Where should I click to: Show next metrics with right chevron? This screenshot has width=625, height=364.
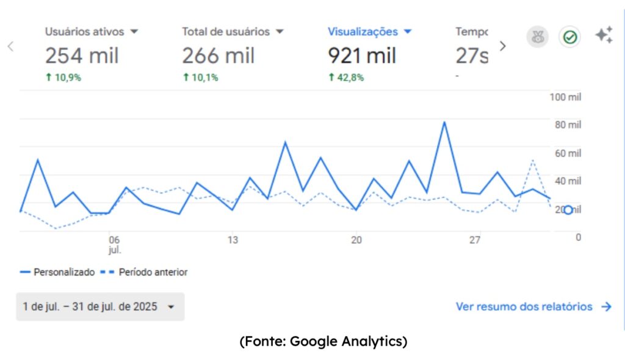coord(503,46)
